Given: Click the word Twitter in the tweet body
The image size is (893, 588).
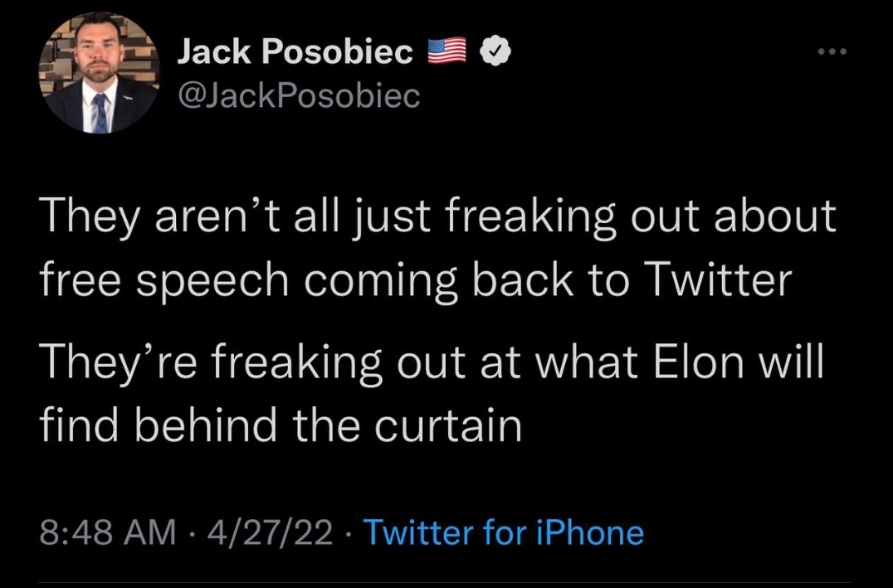Looking at the screenshot, I should (x=717, y=279).
